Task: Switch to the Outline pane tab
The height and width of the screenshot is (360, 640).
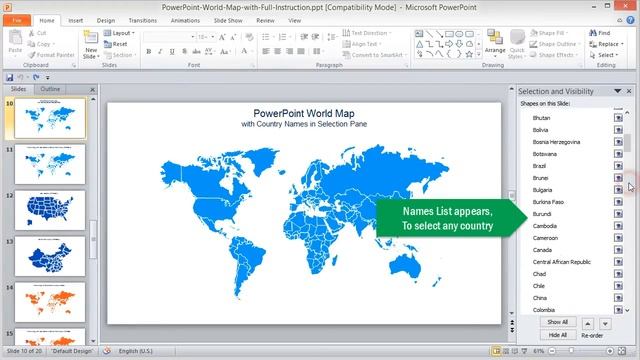Action: [50, 89]
